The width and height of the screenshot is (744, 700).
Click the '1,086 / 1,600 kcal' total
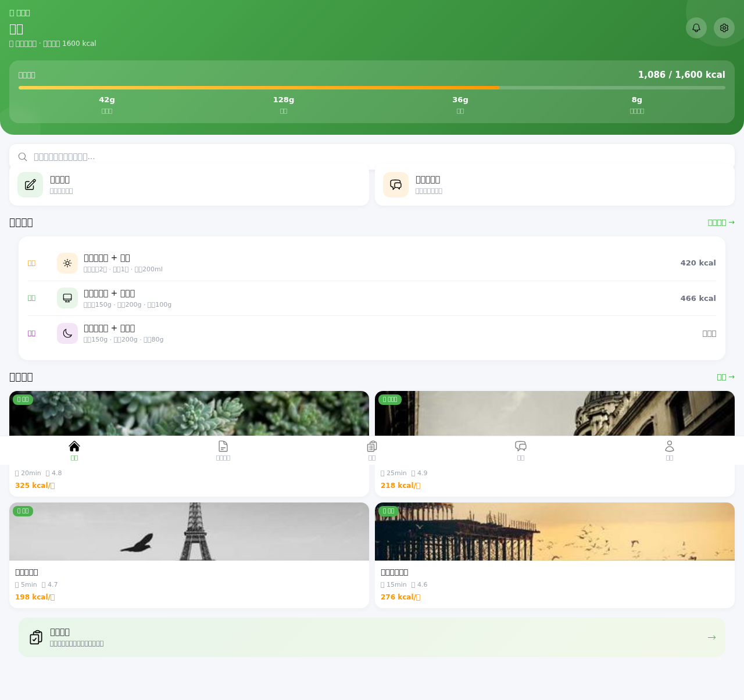[682, 75]
